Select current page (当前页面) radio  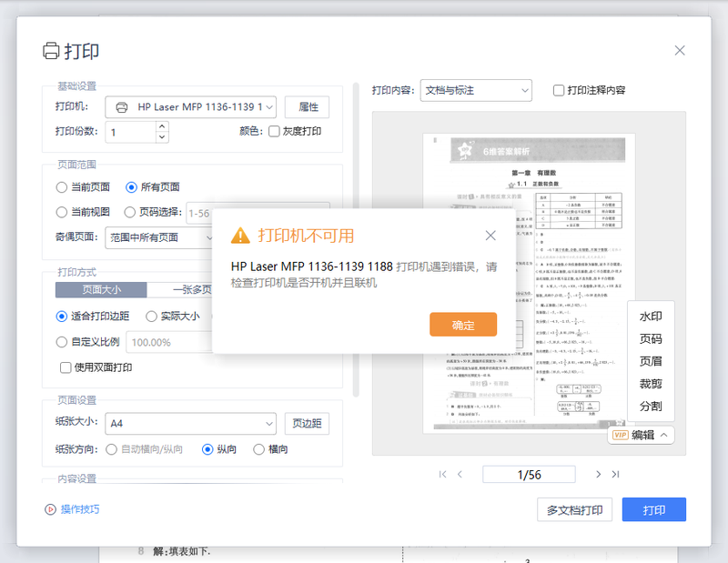tap(61, 187)
